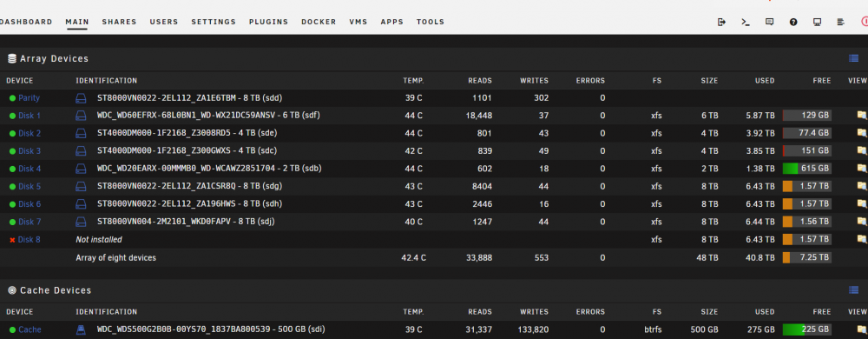Click the red X status for Disk 8
The height and width of the screenshot is (339, 868).
[12, 240]
